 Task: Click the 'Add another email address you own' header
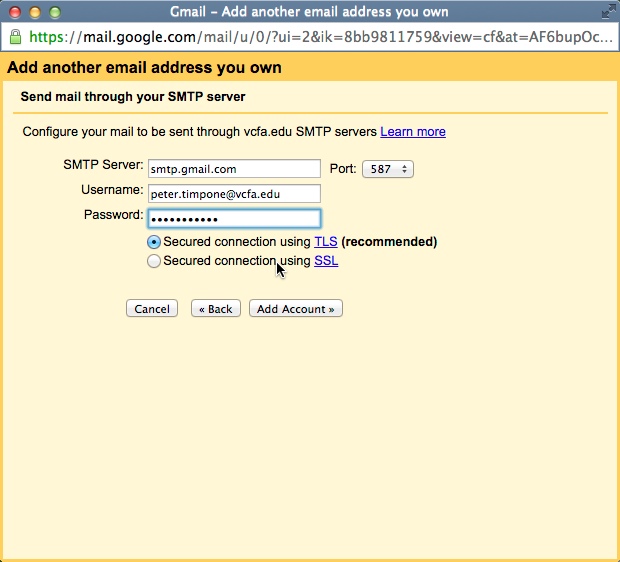pos(144,68)
